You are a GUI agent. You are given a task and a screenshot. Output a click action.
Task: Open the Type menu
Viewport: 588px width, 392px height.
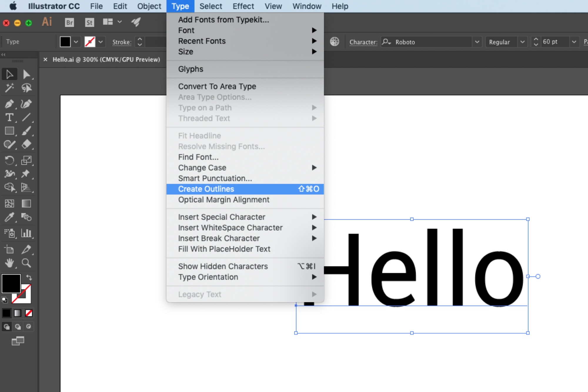[179, 6]
